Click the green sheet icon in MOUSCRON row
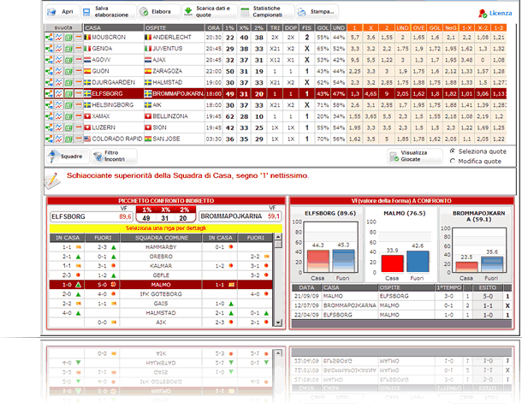The width and height of the screenshot is (522, 420). [x=68, y=38]
